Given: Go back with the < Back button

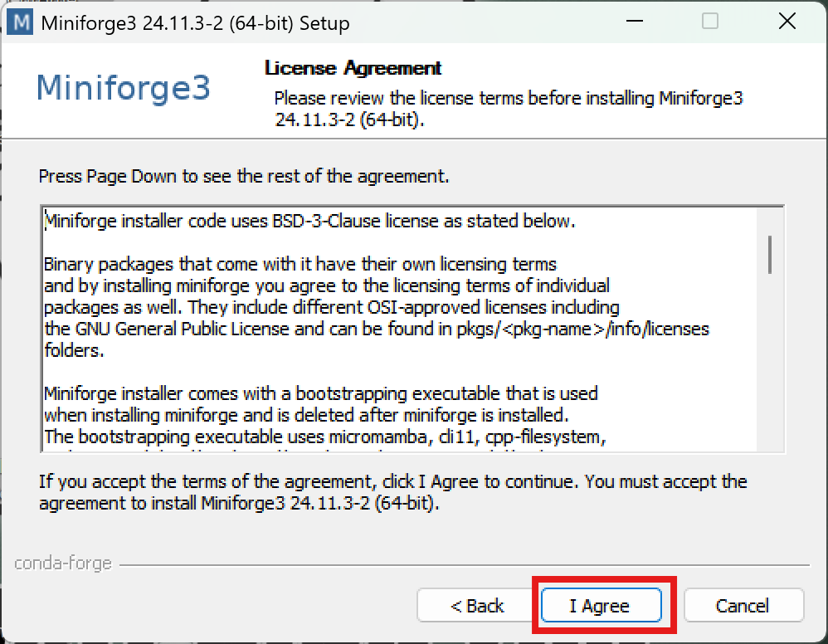Looking at the screenshot, I should tap(477, 606).
